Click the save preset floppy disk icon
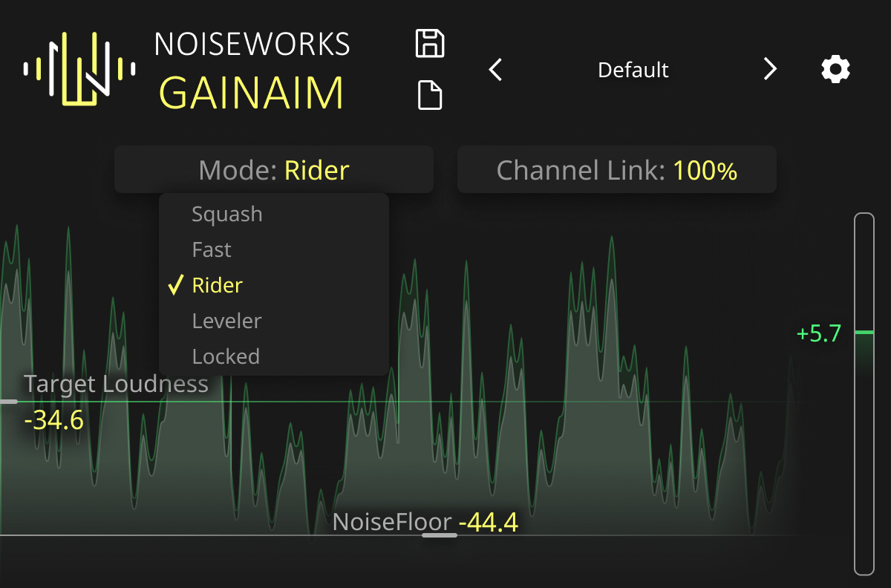This screenshot has width=891, height=588. [431, 43]
